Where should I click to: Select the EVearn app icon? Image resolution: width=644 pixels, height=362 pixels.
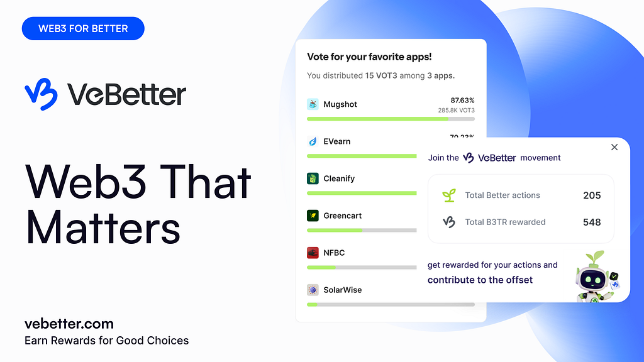pos(313,141)
